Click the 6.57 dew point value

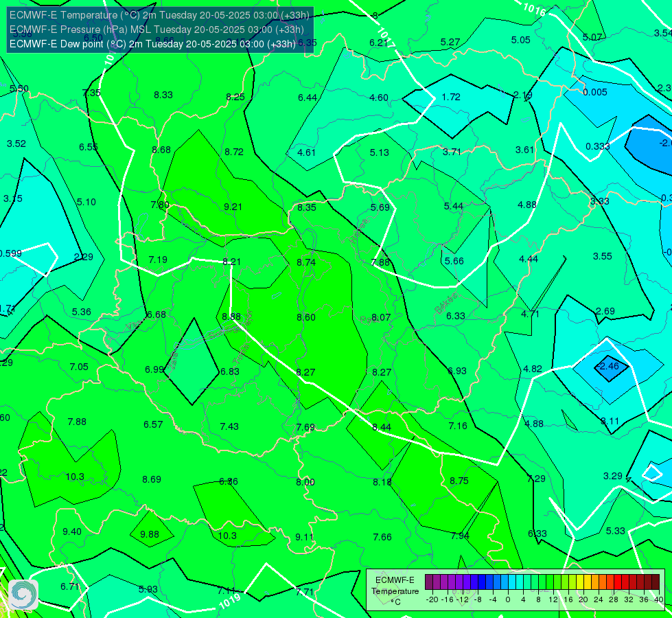[x=153, y=424]
